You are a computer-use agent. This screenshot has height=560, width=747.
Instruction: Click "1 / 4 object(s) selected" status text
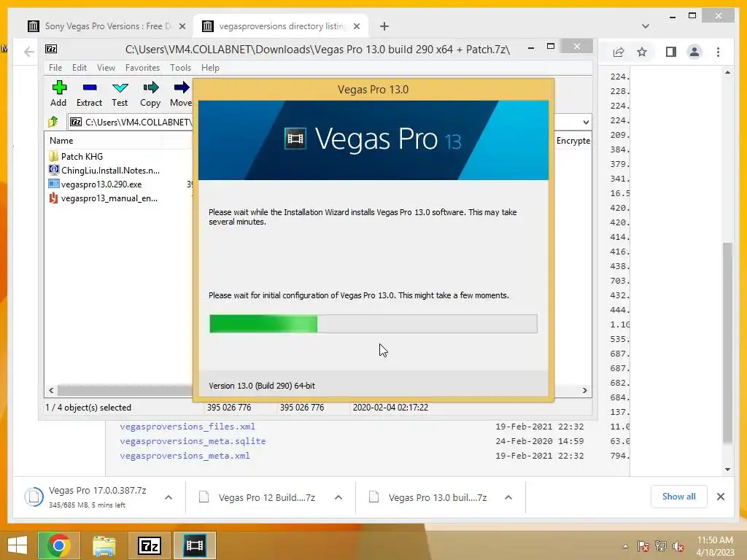coord(88,408)
